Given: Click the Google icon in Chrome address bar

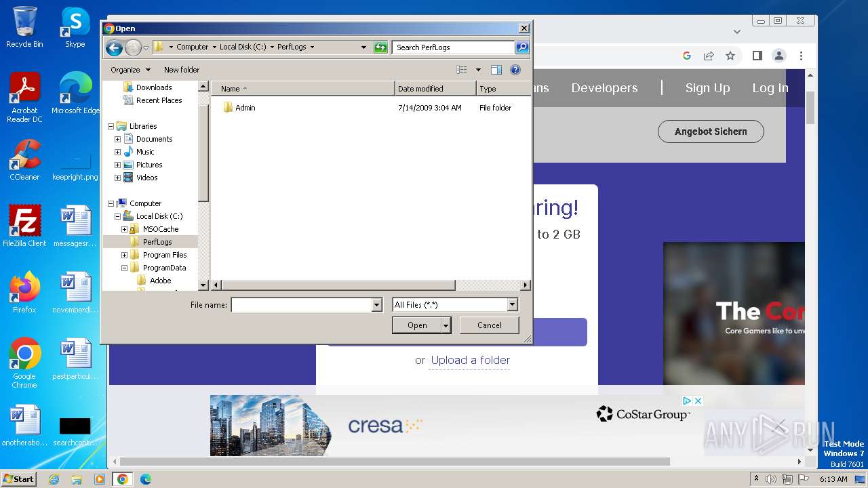Looking at the screenshot, I should click(687, 56).
